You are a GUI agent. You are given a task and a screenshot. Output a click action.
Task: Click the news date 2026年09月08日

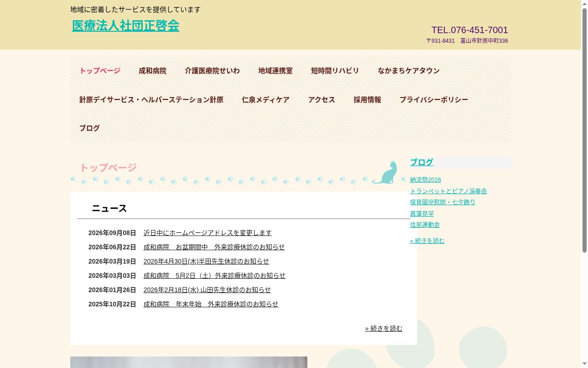[x=112, y=233]
